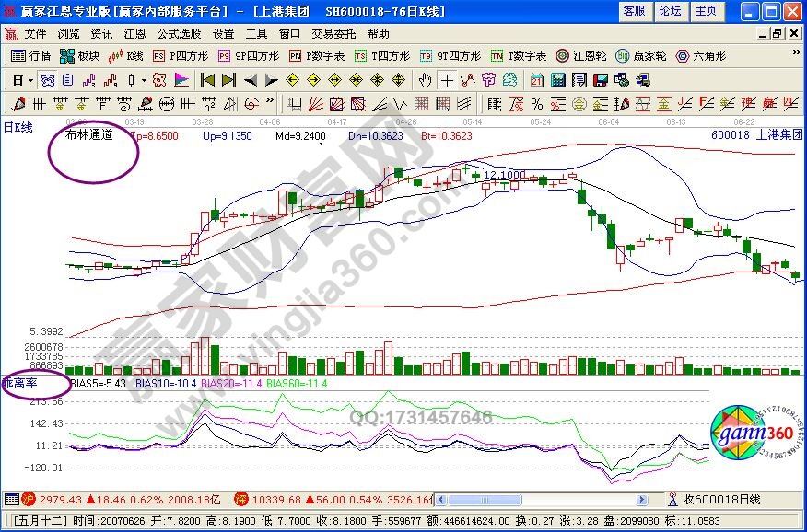Image resolution: width=807 pixels, height=532 pixels.
Task: Open the T数字表 tool
Action: [519, 56]
